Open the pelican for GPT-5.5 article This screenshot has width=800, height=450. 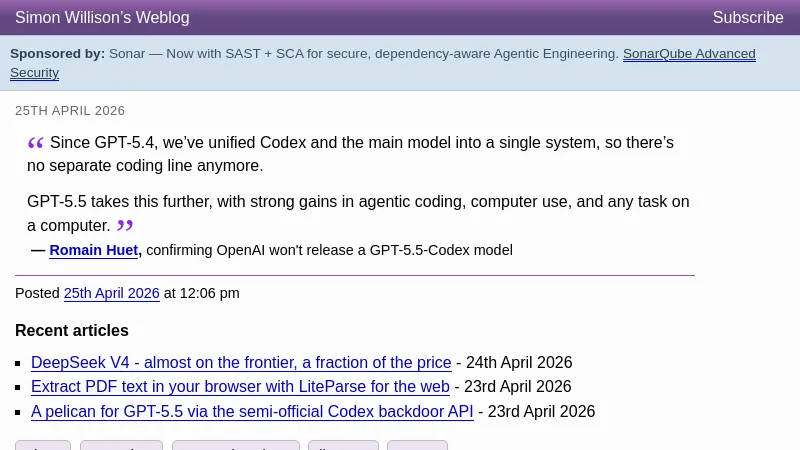click(252, 411)
